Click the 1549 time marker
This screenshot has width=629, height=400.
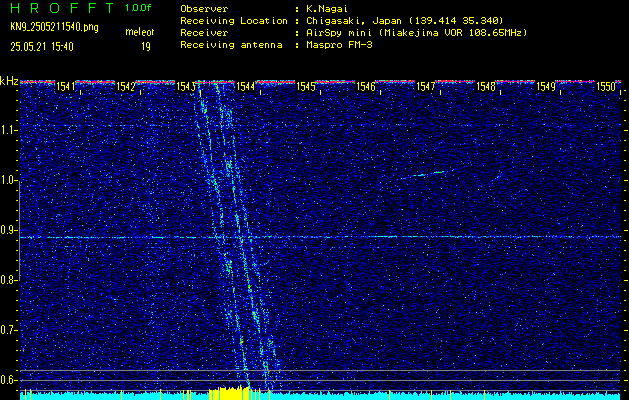click(546, 86)
